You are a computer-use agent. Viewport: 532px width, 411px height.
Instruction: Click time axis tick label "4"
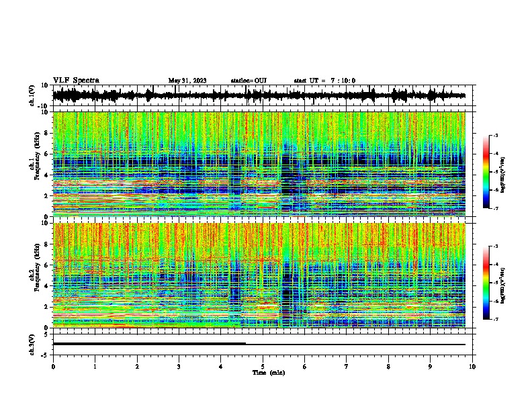point(221,367)
